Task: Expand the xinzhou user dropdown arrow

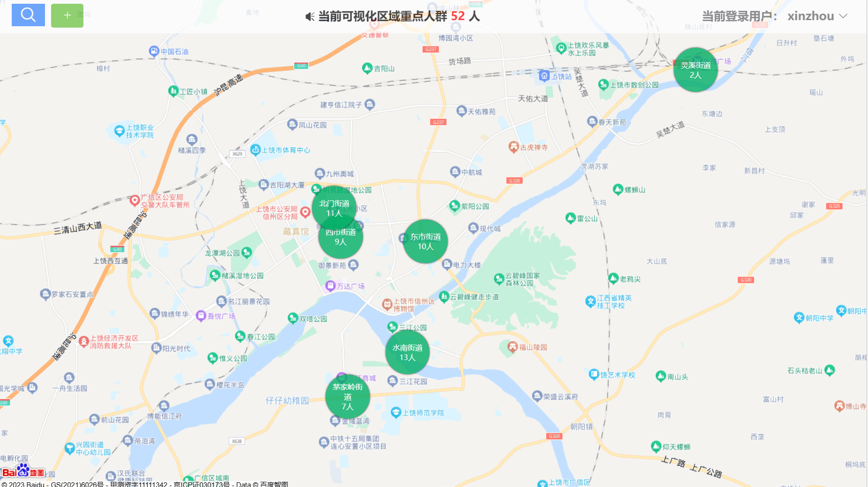Action: tap(844, 16)
